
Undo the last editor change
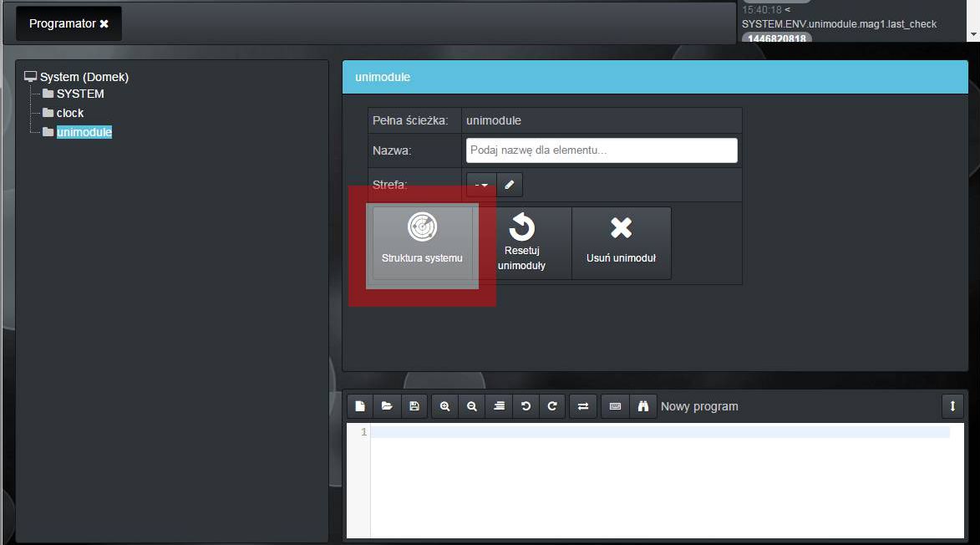(526, 406)
